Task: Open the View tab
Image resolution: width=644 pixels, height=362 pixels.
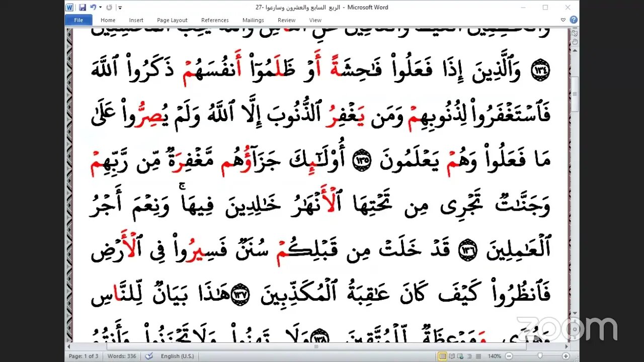Action: [315, 20]
